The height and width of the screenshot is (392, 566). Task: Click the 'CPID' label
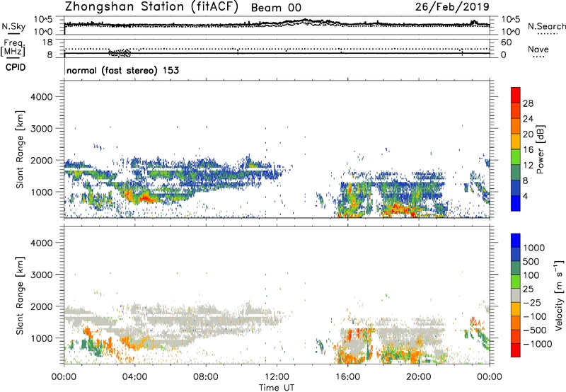click(15, 67)
